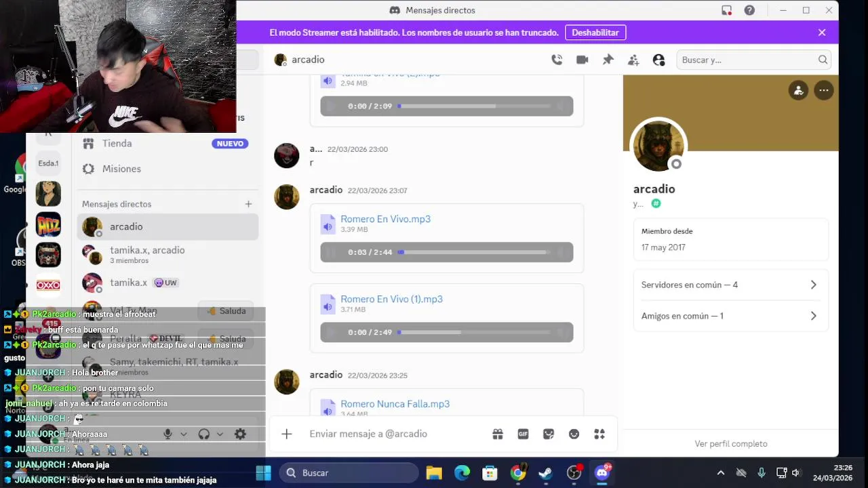Seek on the Romero En Vivo (1).mp3 progress bar
Screen dimensions: 868x488
tap(473, 332)
